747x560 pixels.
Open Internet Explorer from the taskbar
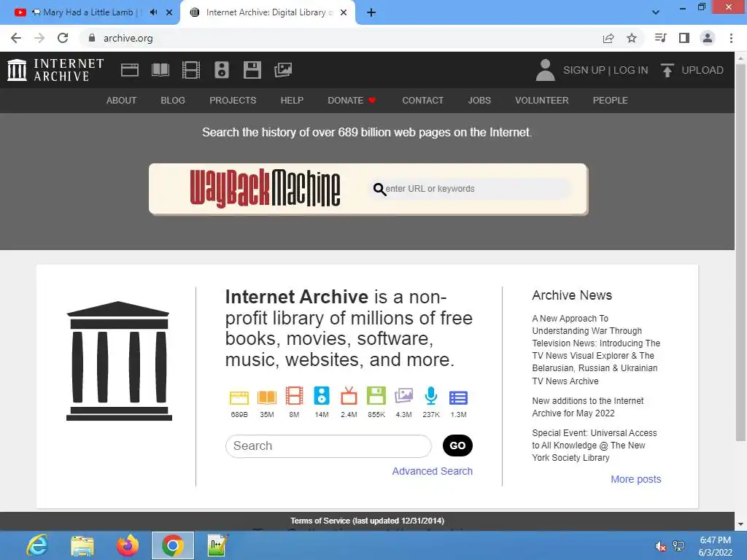[x=36, y=545]
